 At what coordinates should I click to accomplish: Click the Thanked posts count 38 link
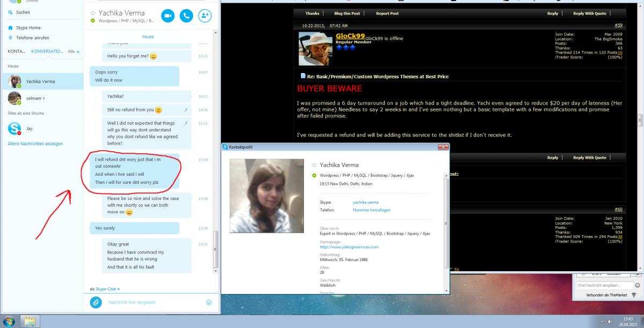click(620, 236)
